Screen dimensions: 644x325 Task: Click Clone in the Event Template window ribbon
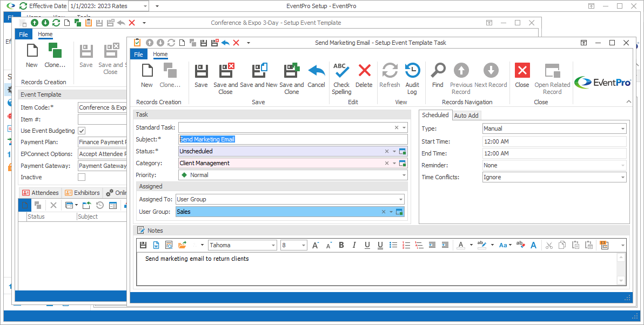click(x=55, y=56)
